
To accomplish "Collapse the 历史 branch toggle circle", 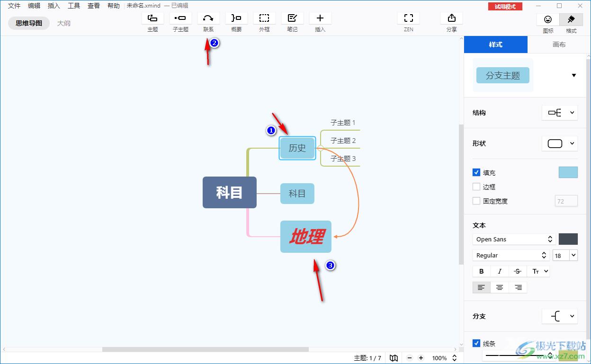I will click(x=321, y=148).
